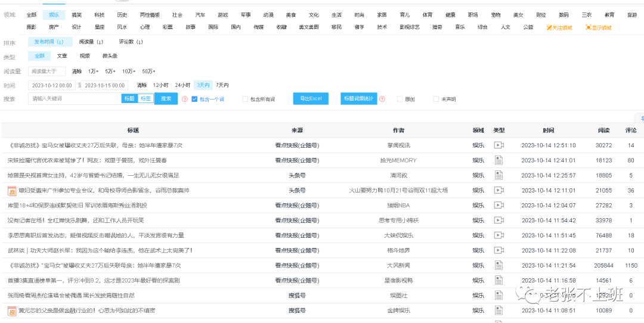This screenshot has height=323, width=644.
Task: Choose the 游戏 domain category
Action: [223, 15]
